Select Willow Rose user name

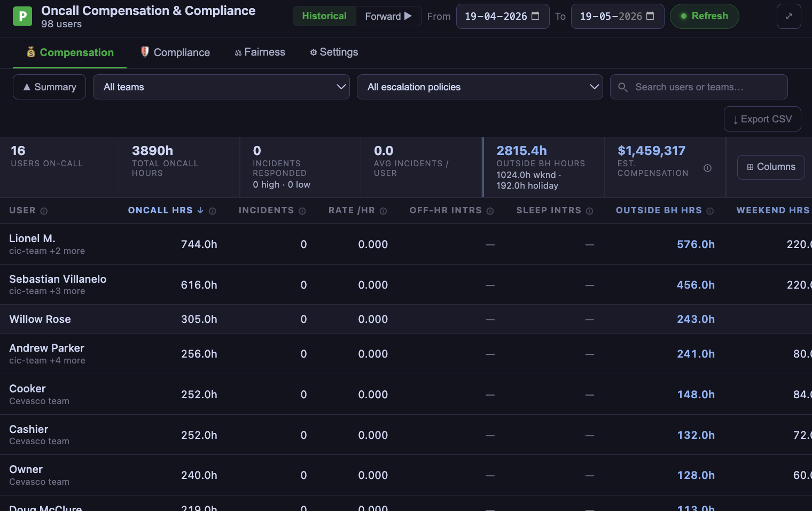40,319
